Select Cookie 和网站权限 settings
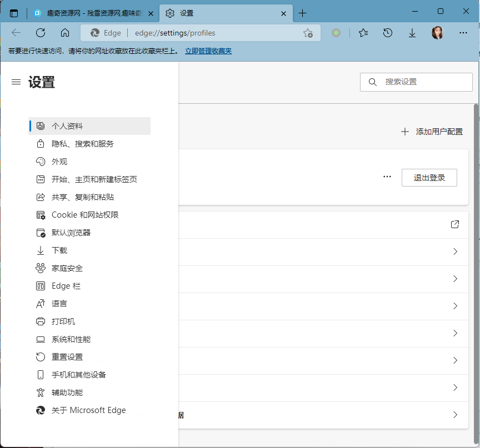The height and width of the screenshot is (448, 480). coord(85,215)
